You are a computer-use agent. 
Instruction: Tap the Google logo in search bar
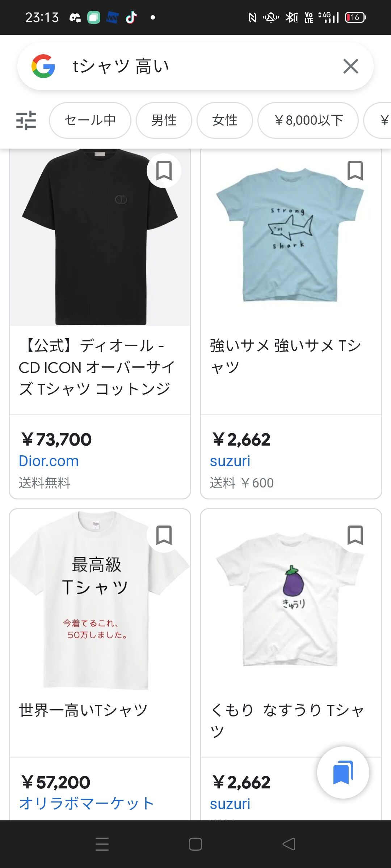point(43,66)
